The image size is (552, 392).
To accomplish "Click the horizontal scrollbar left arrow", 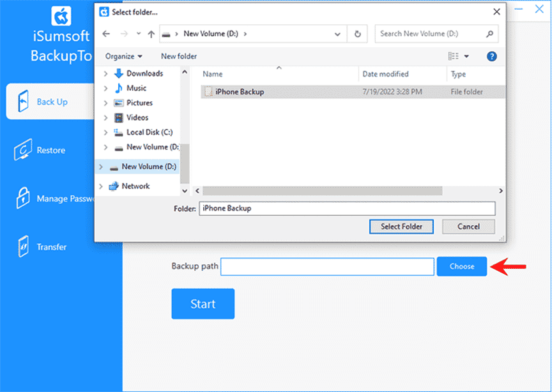I will click(197, 191).
